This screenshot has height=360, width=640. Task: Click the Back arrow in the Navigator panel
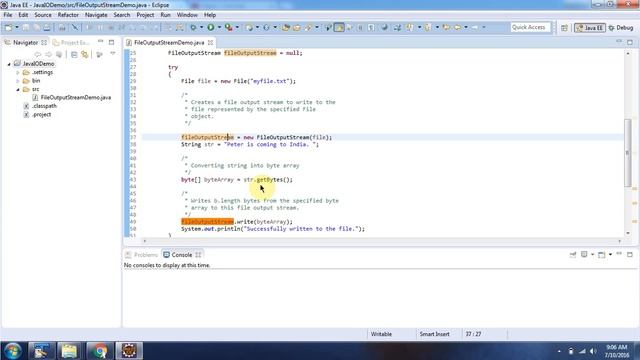(x=38, y=54)
